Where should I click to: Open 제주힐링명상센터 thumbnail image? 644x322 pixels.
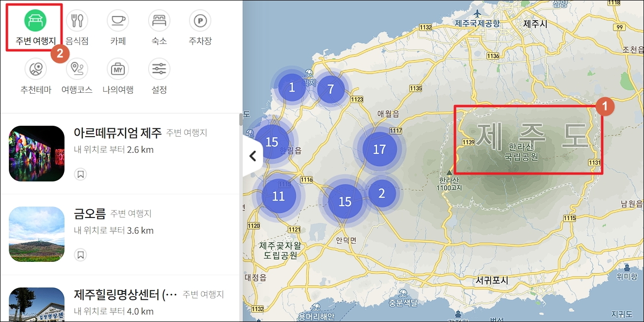[x=37, y=304]
